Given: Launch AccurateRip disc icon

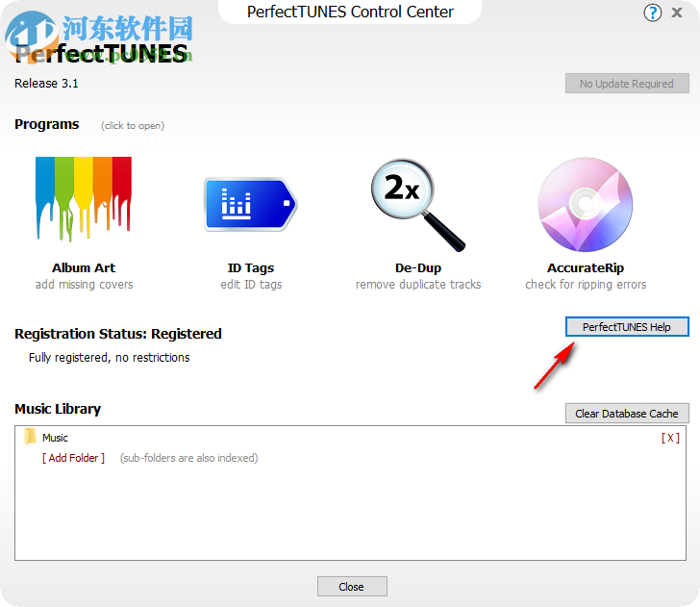Looking at the screenshot, I should click(x=586, y=204).
